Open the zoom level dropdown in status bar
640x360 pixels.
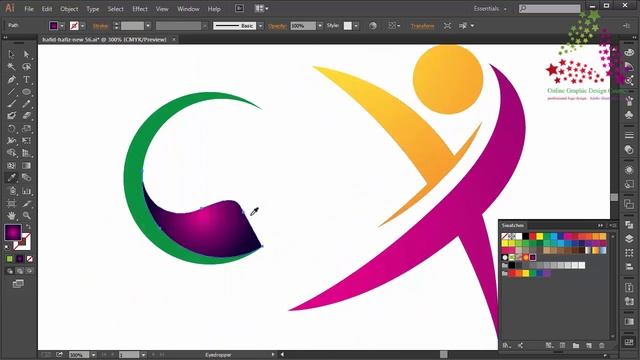click(93, 355)
